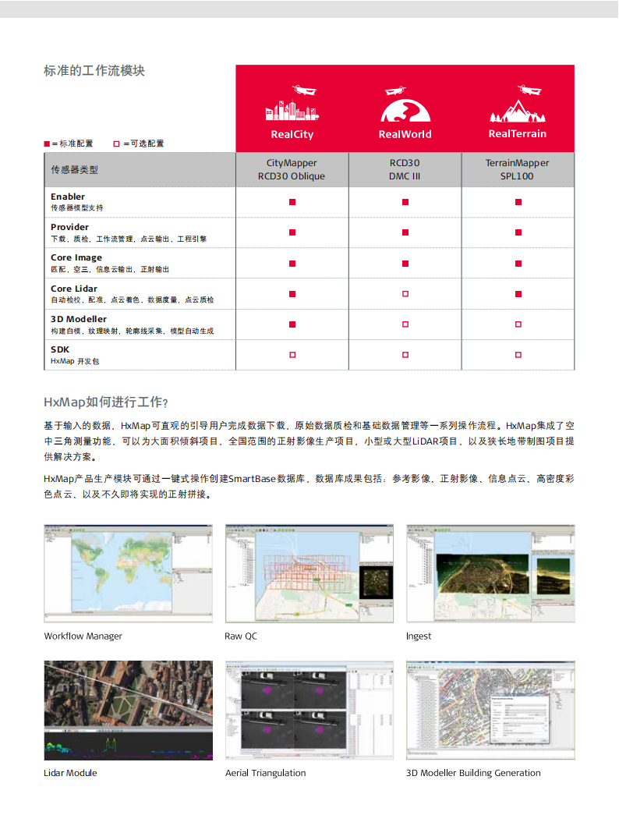
Task: Click the red standard-configuration legend square
Action: click(x=47, y=144)
